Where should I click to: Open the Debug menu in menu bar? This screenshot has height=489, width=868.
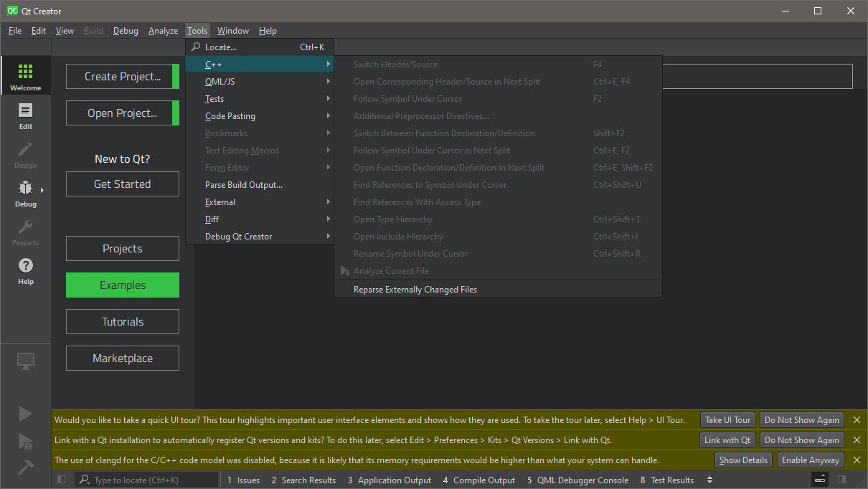pyautogui.click(x=126, y=31)
